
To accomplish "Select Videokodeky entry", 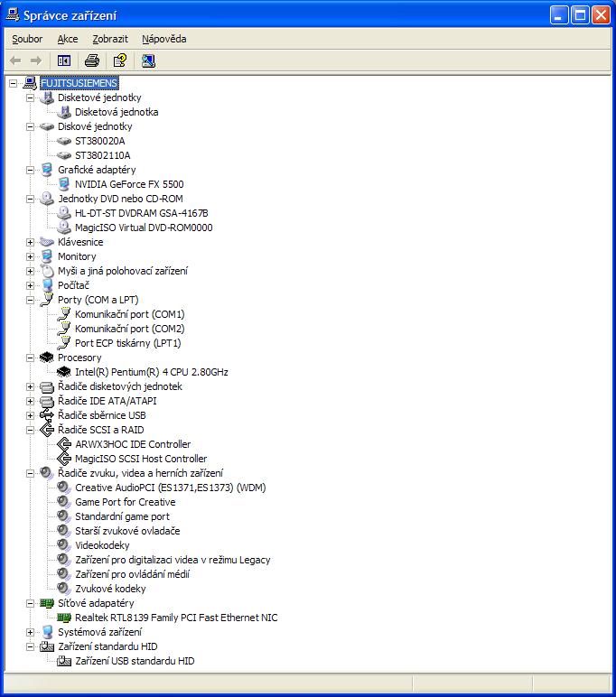I will [x=102, y=545].
